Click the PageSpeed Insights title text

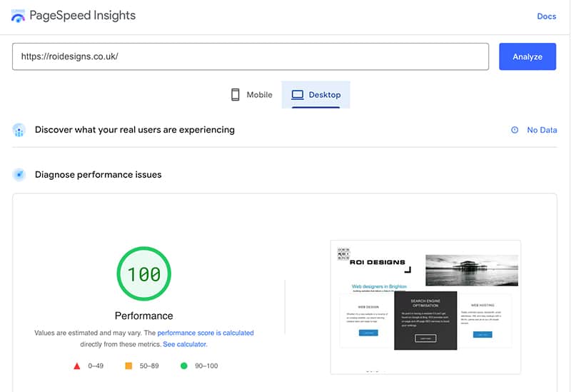tap(82, 16)
